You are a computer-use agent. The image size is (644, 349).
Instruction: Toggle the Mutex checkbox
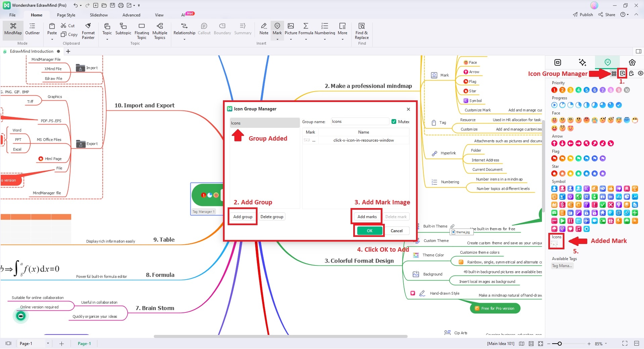394,121
